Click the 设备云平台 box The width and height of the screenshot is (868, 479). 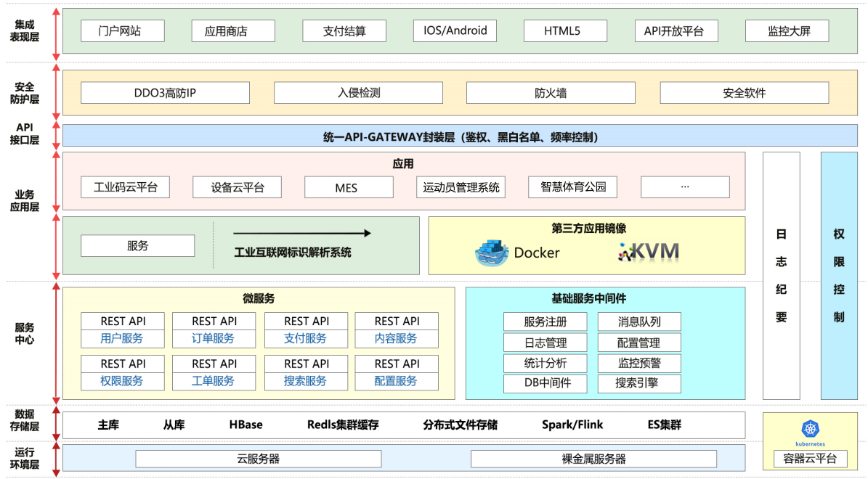click(237, 187)
